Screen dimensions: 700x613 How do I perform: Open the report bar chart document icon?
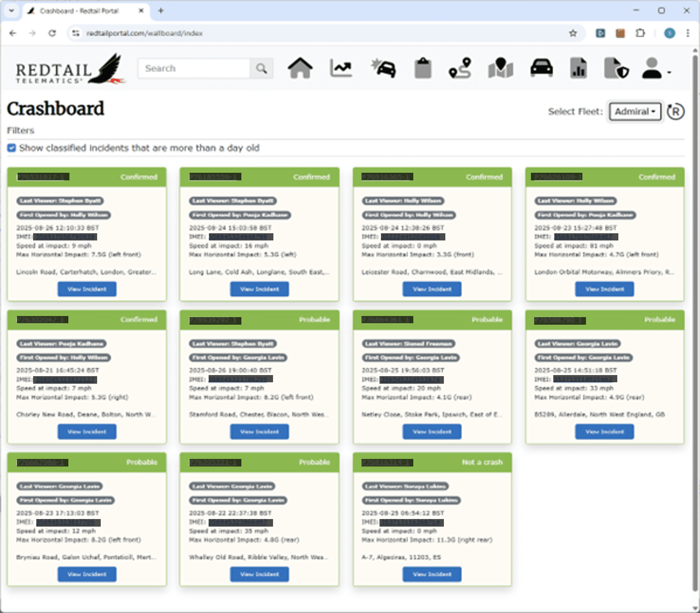click(578, 68)
